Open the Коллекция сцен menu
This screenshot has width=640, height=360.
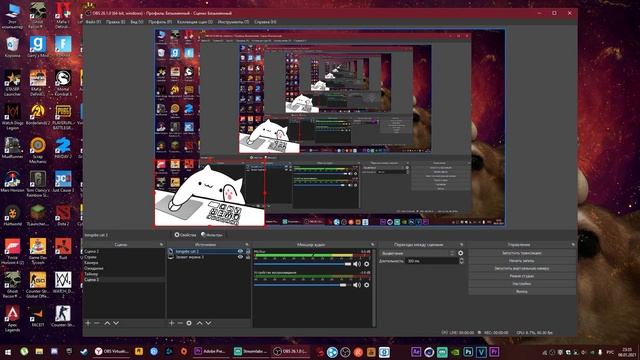click(x=195, y=22)
